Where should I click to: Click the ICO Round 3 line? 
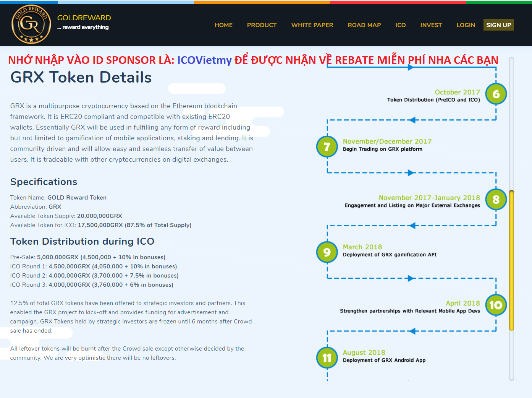click(92, 285)
